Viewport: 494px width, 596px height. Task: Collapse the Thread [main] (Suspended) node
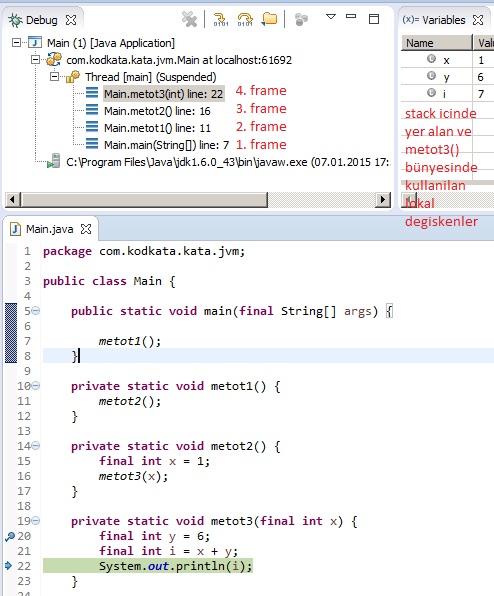55,77
